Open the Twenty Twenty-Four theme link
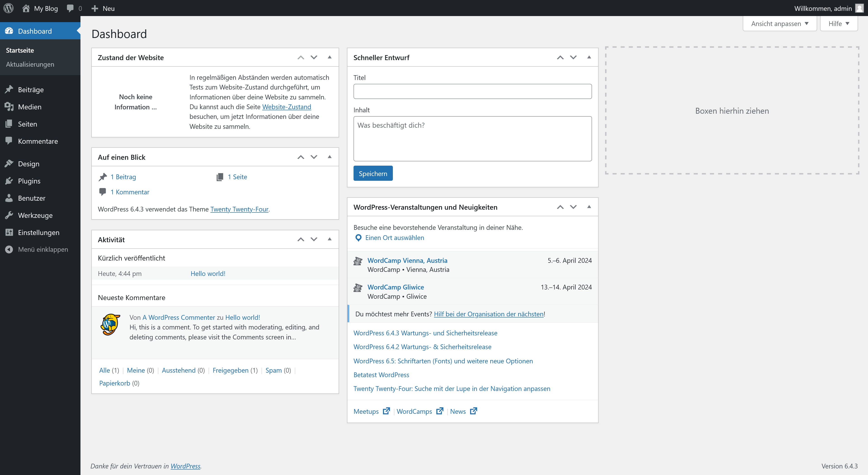This screenshot has height=475, width=868. click(239, 209)
